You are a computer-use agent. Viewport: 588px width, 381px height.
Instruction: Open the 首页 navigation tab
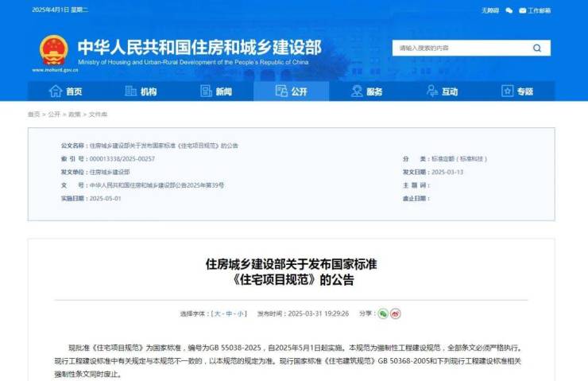point(66,91)
